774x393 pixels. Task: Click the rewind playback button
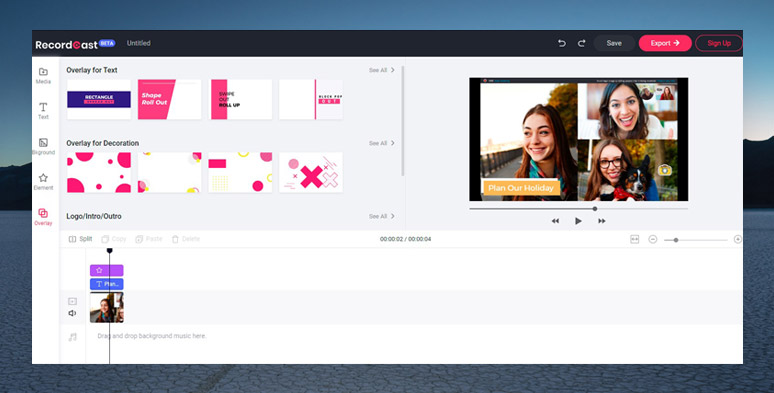pyautogui.click(x=555, y=221)
